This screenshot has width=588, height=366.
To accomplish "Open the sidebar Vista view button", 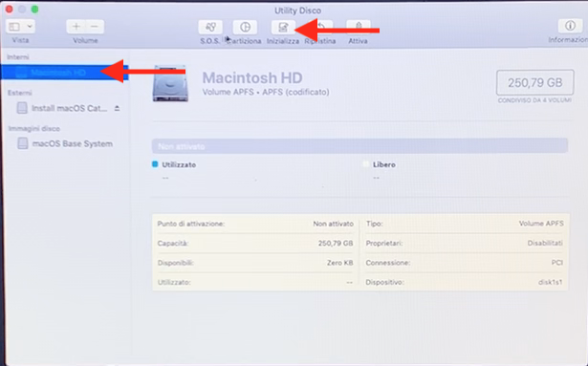I will coord(14,27).
